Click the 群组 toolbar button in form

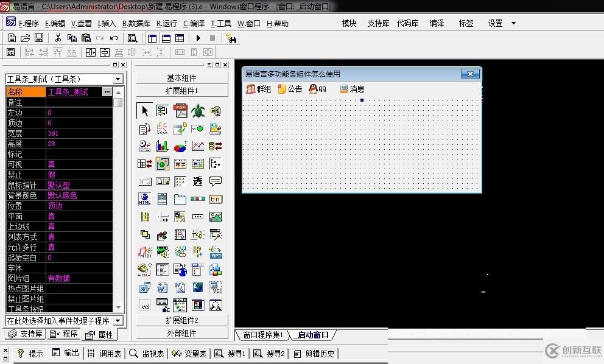(259, 89)
